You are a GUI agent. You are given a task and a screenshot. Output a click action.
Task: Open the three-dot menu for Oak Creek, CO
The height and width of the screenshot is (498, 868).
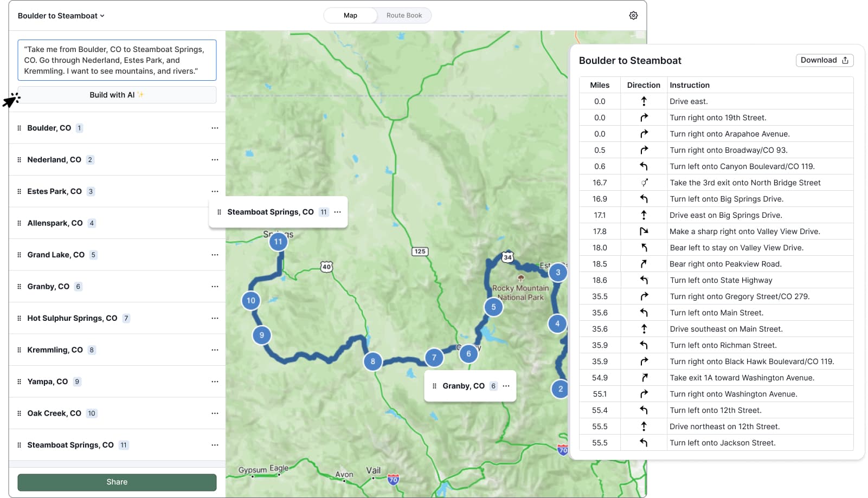point(215,413)
